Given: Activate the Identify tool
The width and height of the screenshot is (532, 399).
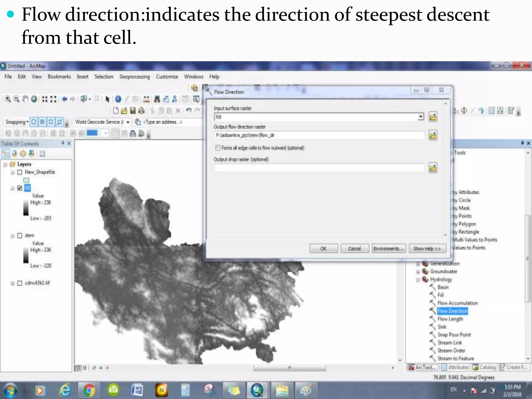Looking at the screenshot, I should 118,99.
